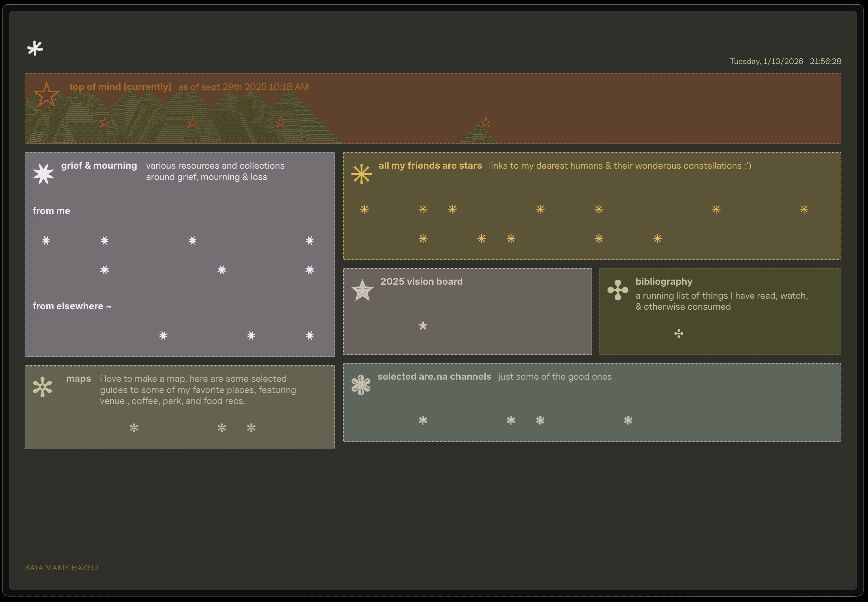Click the white asterisk logo at top-left
Image resolution: width=868 pixels, height=602 pixels.
[35, 48]
